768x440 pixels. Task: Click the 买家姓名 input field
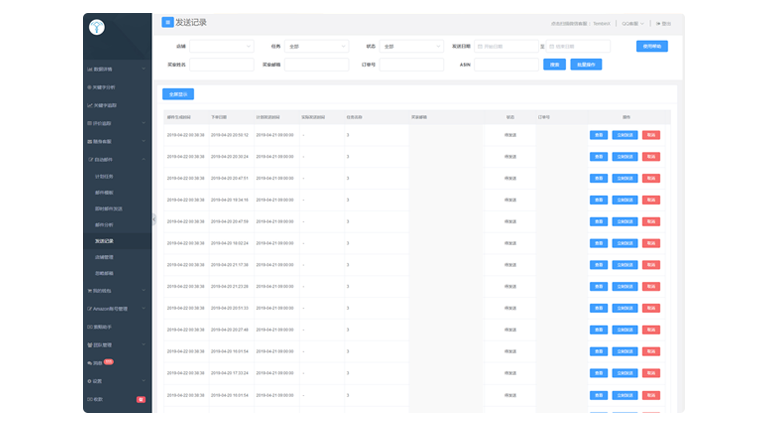click(221, 65)
